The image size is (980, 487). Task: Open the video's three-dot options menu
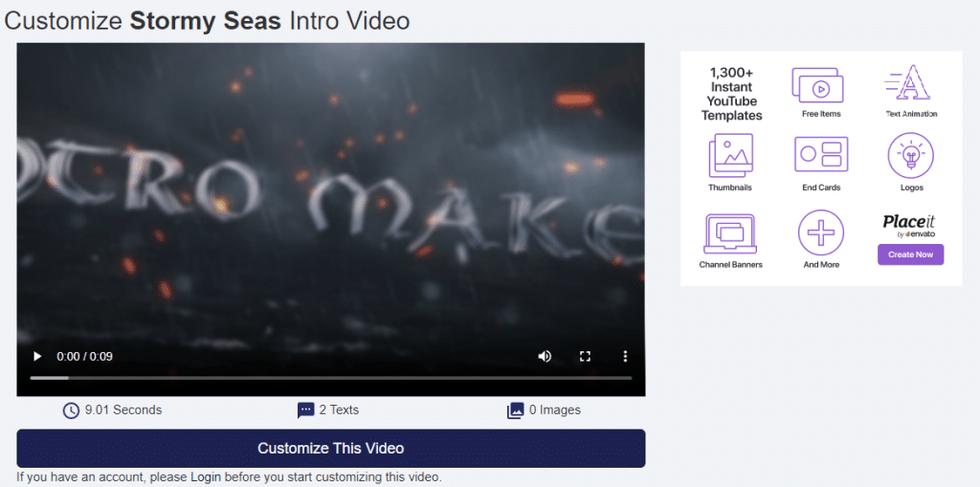click(x=625, y=356)
